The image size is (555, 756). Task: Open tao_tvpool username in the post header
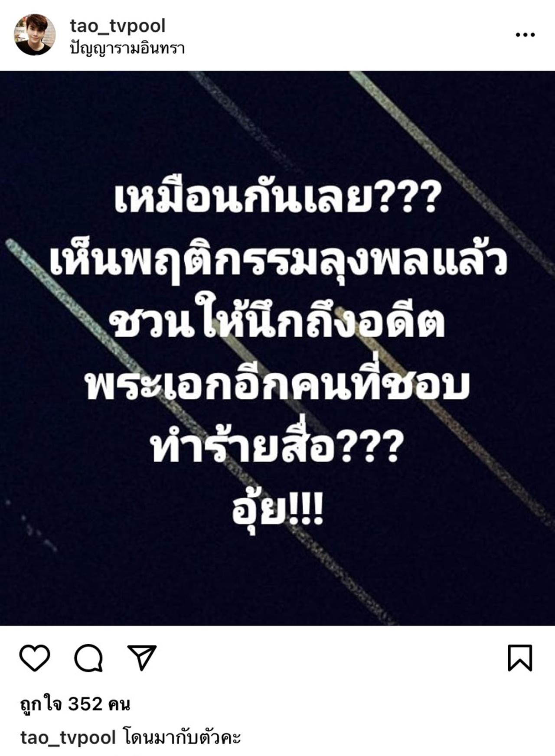point(118,26)
